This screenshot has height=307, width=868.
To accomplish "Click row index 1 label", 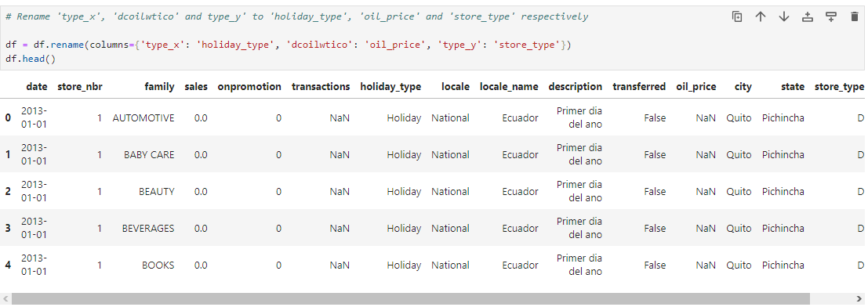I will [8, 155].
